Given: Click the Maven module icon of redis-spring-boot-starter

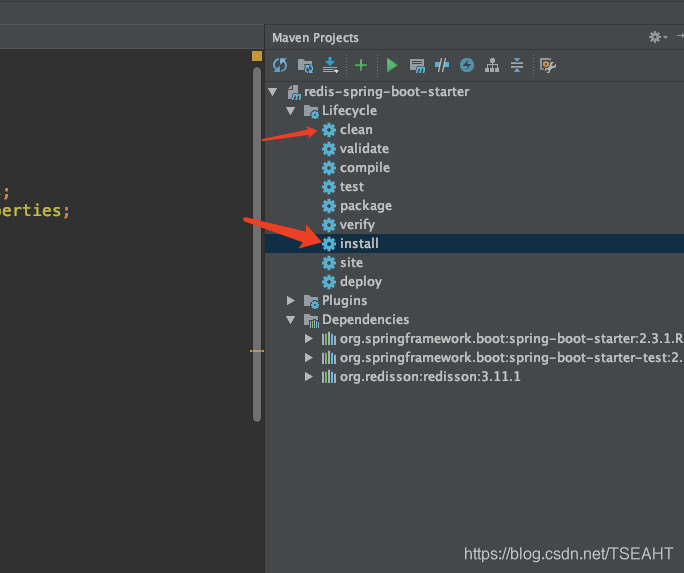Looking at the screenshot, I should pyautogui.click(x=294, y=92).
